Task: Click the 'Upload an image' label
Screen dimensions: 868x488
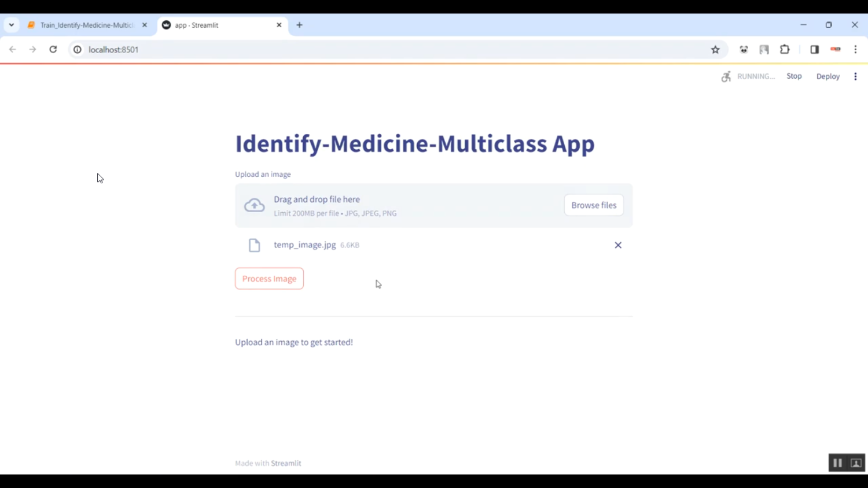Action: (x=263, y=174)
